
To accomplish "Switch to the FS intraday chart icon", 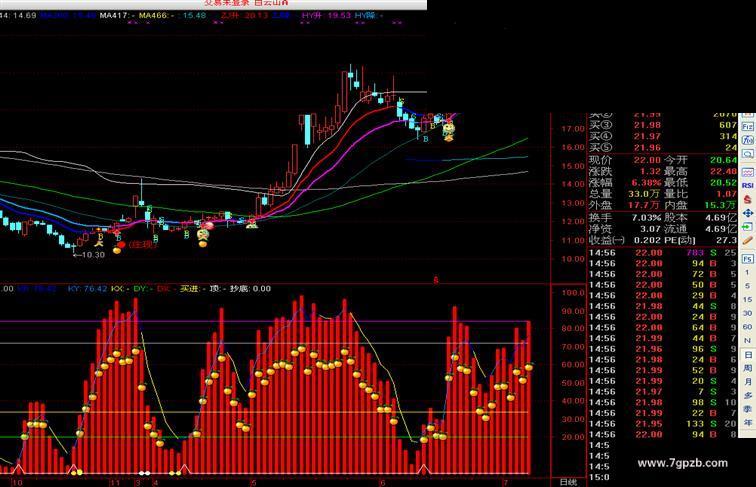I will click(x=748, y=259).
